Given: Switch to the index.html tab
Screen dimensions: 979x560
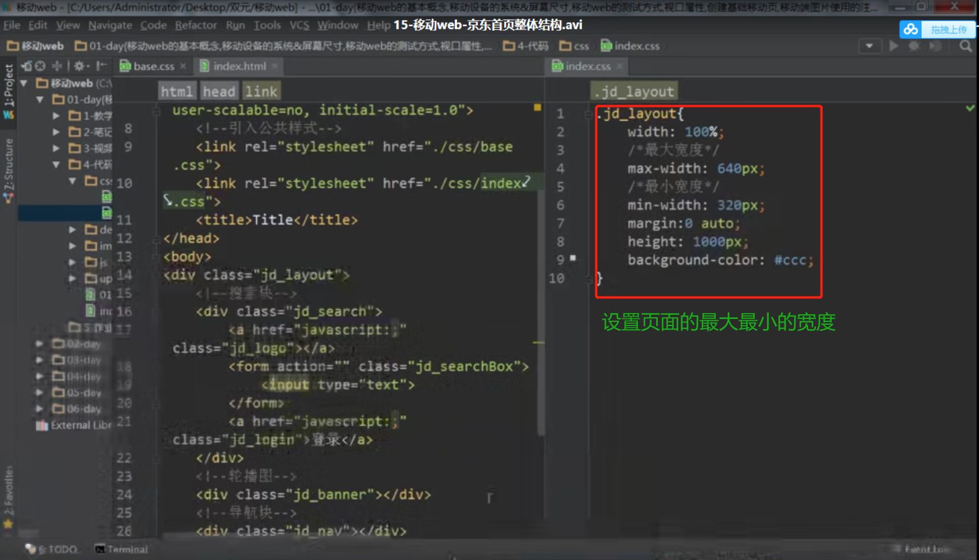Looking at the screenshot, I should click(238, 66).
